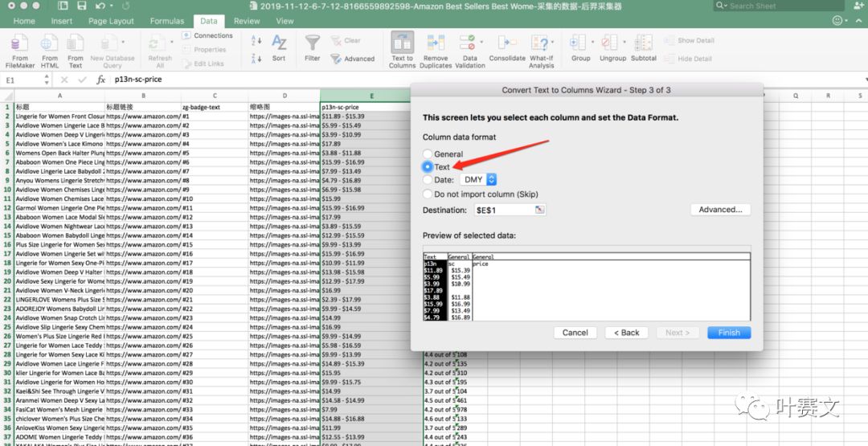Screen dimensions: 868x446
Task: Click Ungroup outline icon
Action: (609, 43)
